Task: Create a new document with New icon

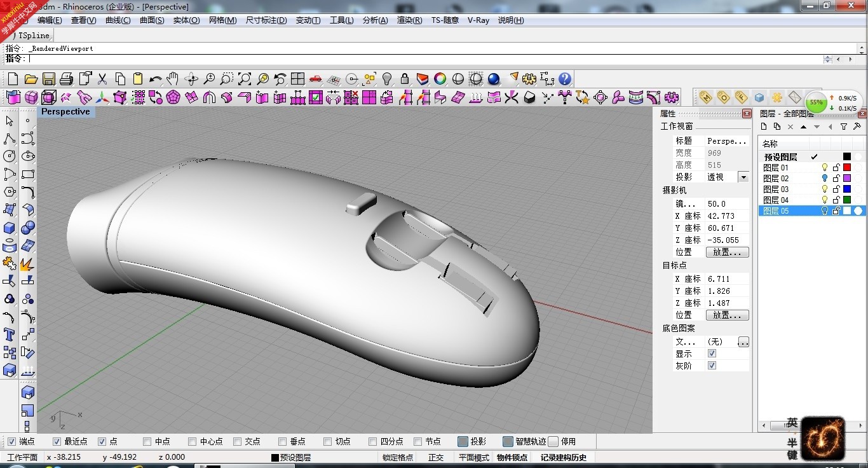Action: click(x=13, y=79)
